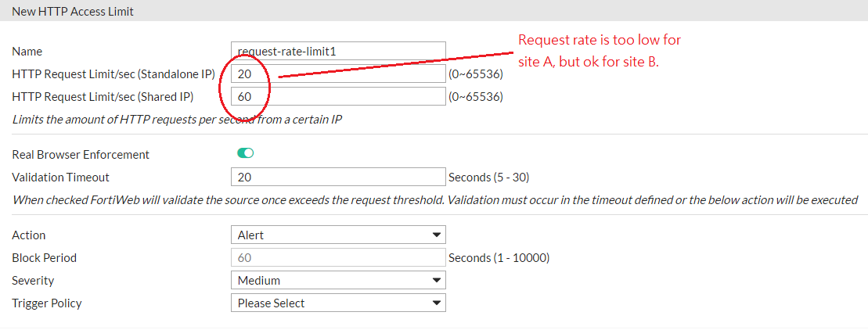Click the Validation Timeout input field
868x330 pixels.
click(338, 178)
